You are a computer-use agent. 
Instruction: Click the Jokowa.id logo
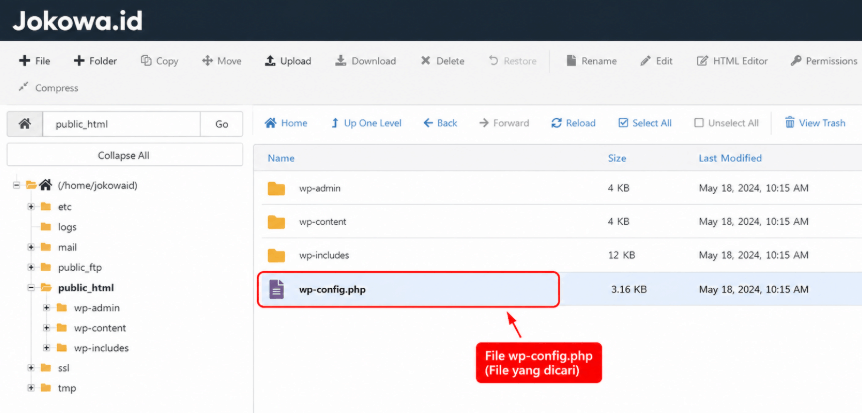[x=78, y=21]
